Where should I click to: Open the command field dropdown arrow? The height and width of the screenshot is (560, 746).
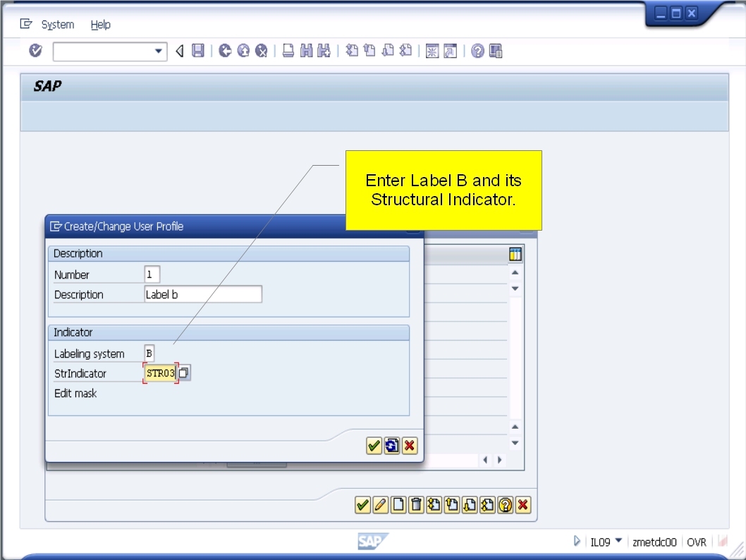point(158,50)
